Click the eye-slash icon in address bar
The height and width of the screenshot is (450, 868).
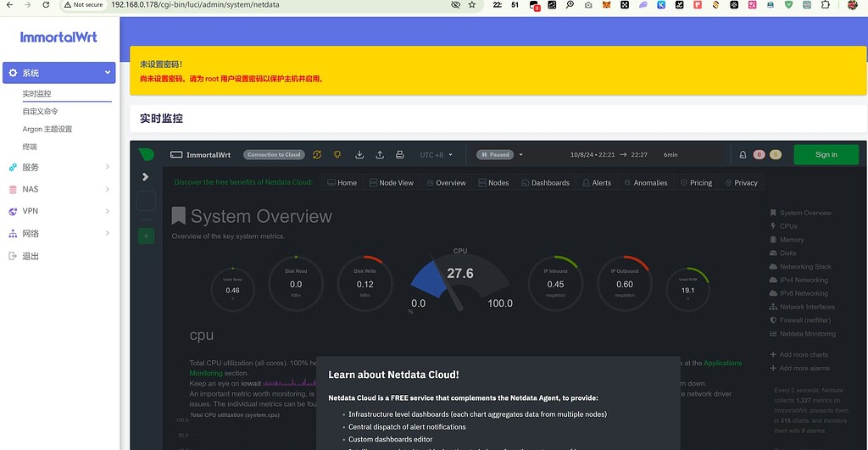point(455,5)
